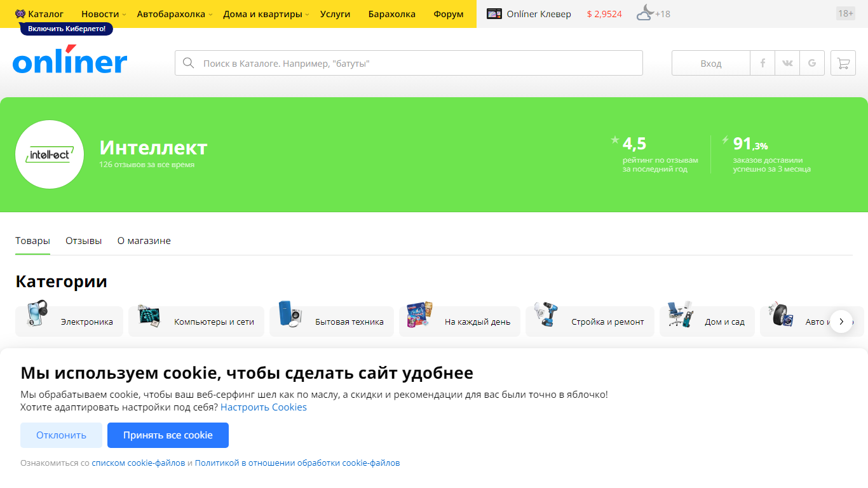Decline cookies with Отклонить button
868x488 pixels.
[61, 435]
